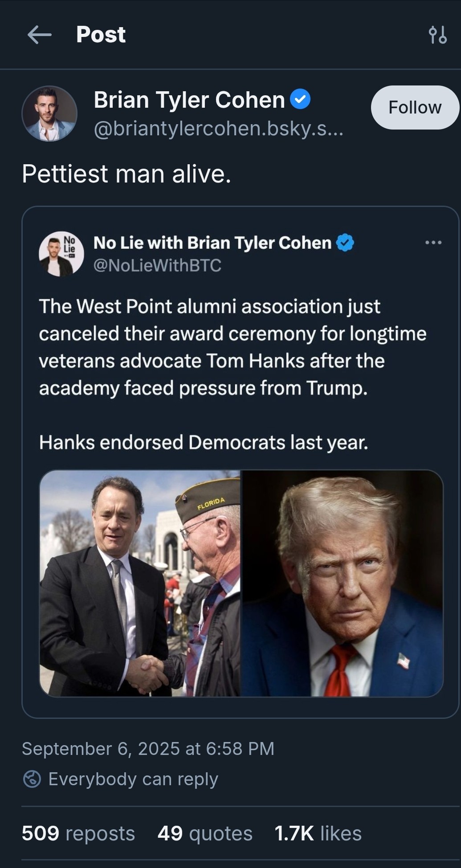Screen dimensions: 461x868
Task: Click the verified badge in the quoted post
Action: click(345, 243)
